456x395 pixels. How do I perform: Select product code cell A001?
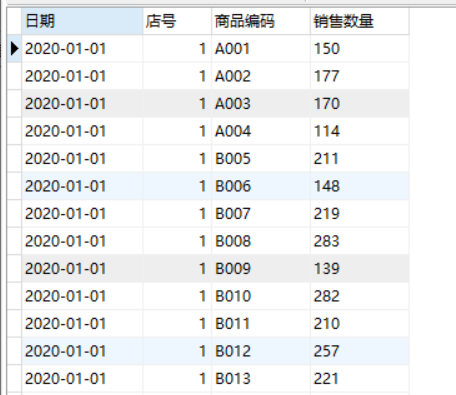pos(261,49)
